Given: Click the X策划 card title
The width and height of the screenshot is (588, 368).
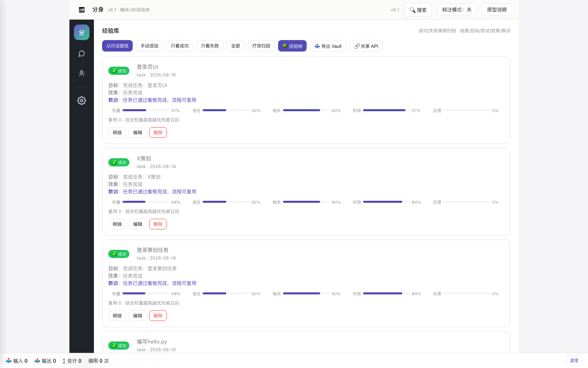Looking at the screenshot, I should click(x=144, y=158).
